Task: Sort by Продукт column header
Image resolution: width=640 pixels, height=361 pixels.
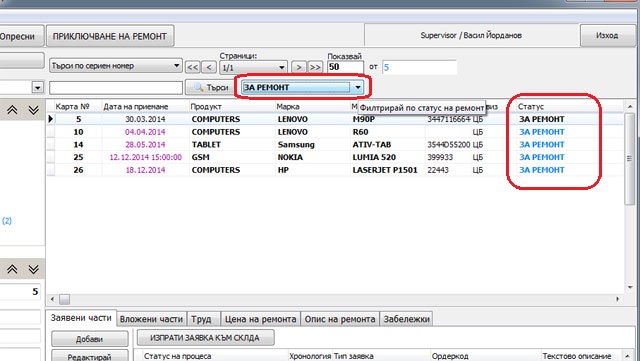Action: click(206, 107)
